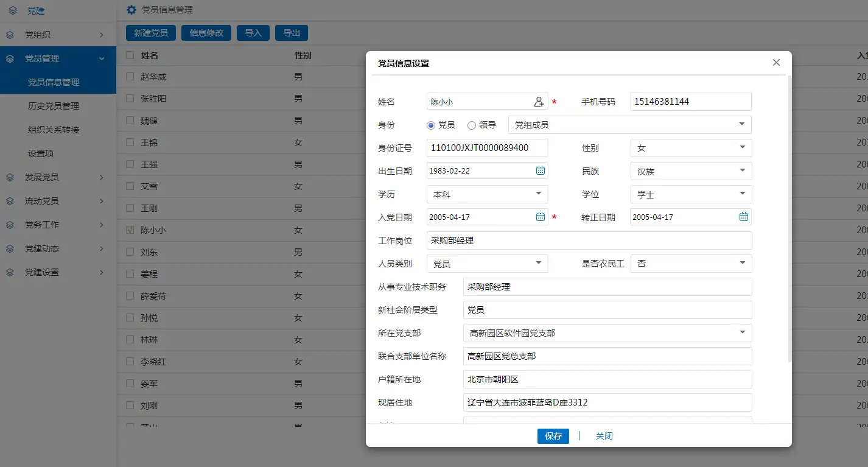This screenshot has height=467, width=868.
Task: Click the add-person icon in name field
Action: [x=539, y=102]
